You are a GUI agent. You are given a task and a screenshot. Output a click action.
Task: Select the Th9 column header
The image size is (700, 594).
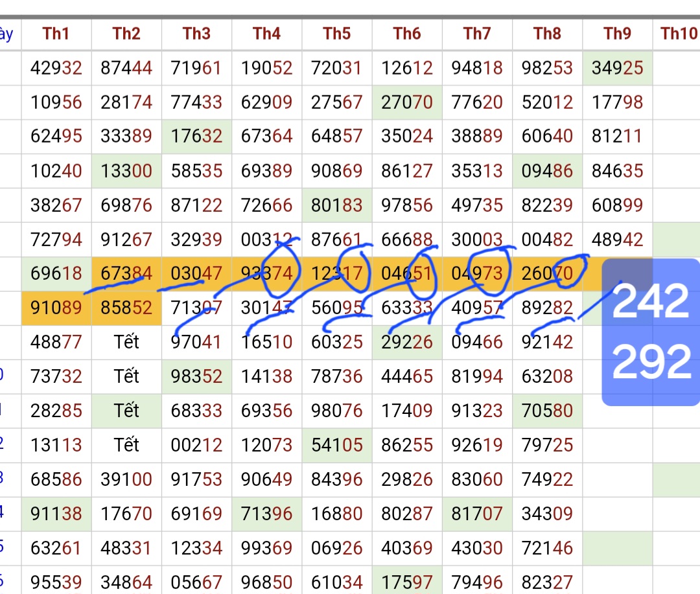pyautogui.click(x=617, y=34)
